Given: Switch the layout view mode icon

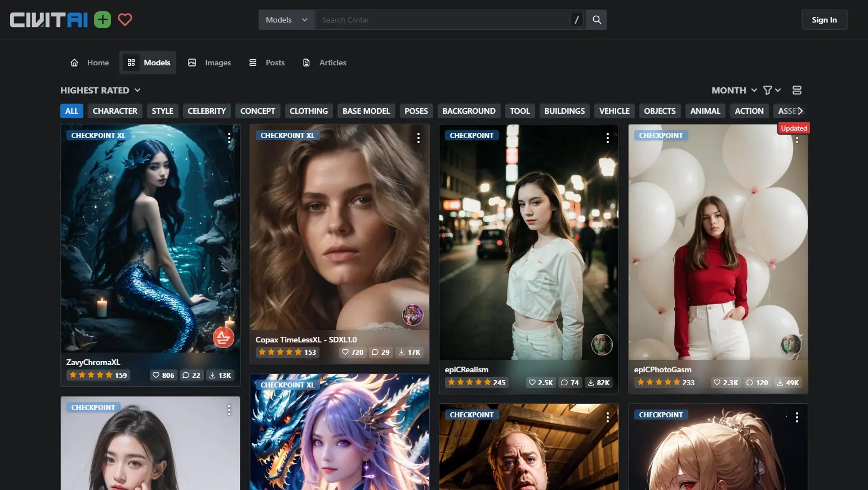Looking at the screenshot, I should tap(796, 90).
